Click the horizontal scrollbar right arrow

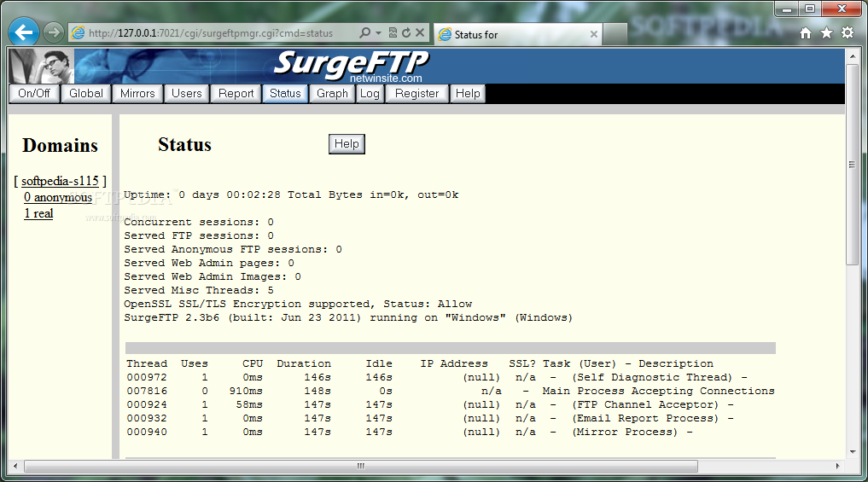[x=838, y=466]
